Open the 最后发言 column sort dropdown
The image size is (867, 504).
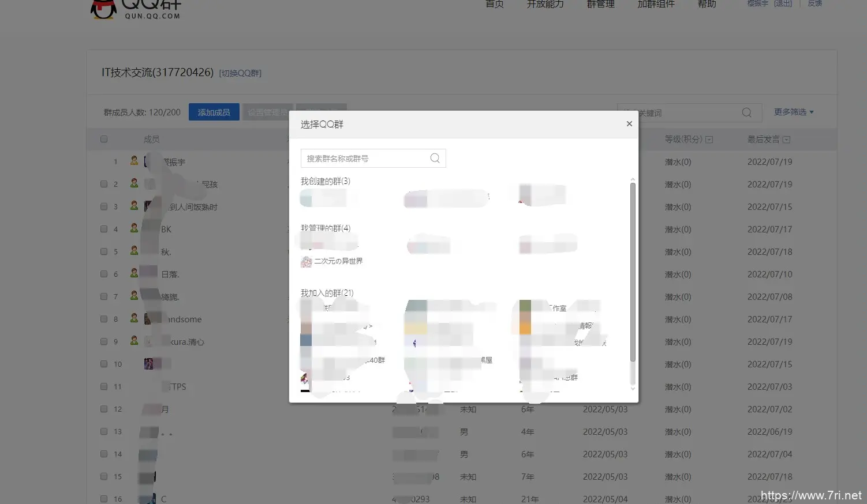pyautogui.click(x=786, y=140)
